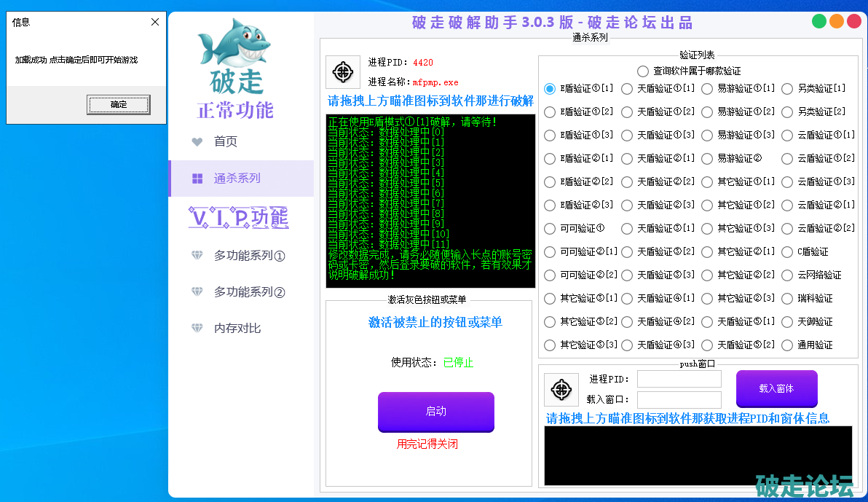The height and width of the screenshot is (502, 868).
Task: Open the V.I.P功能 section in sidebar
Action: [238, 217]
